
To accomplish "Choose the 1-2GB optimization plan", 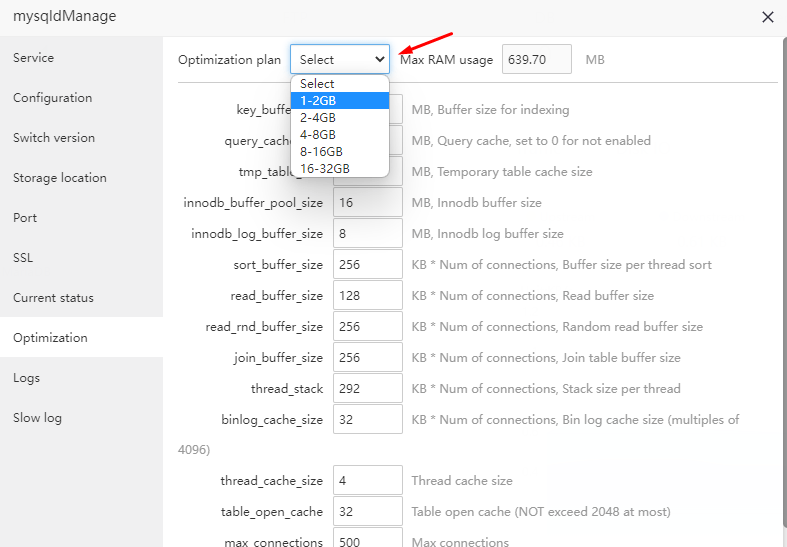I will [339, 100].
